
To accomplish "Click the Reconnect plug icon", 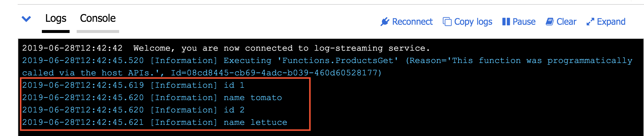I will coord(385,22).
